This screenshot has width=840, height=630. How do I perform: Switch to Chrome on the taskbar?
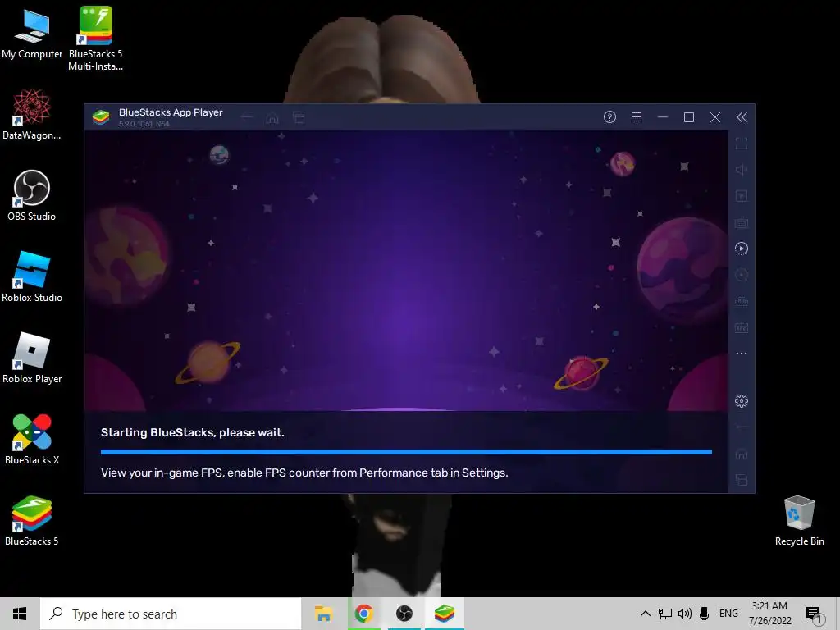pyautogui.click(x=363, y=614)
